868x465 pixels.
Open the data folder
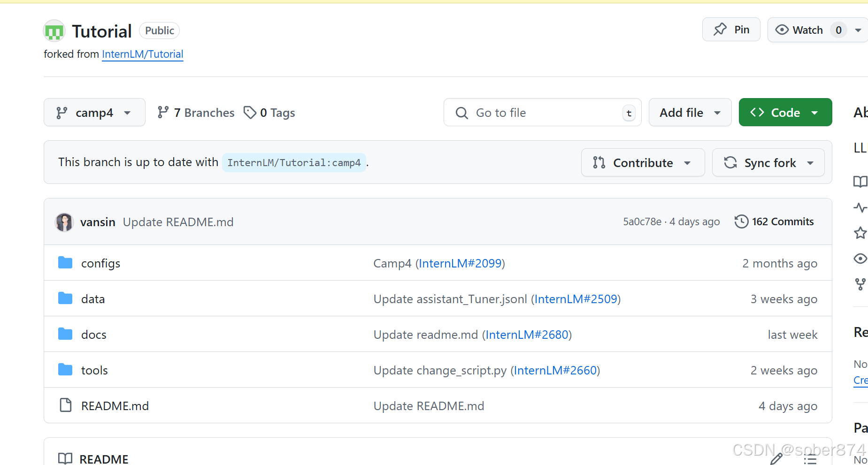click(x=93, y=299)
